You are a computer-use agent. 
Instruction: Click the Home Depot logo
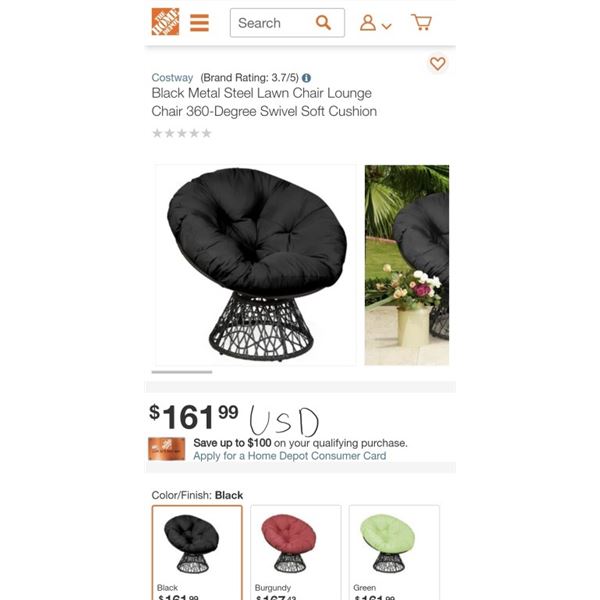(165, 22)
